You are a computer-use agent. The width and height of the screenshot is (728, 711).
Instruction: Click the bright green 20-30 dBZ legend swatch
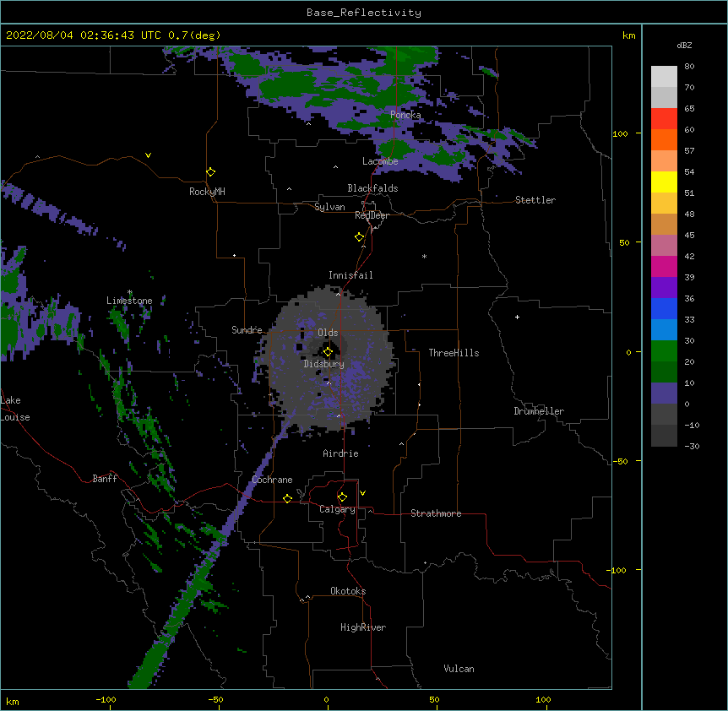[664, 351]
